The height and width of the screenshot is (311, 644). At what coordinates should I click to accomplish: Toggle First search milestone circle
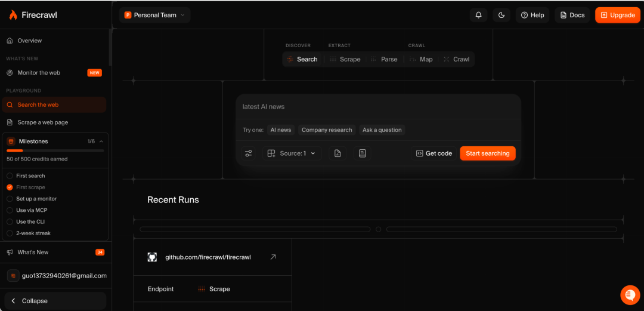click(10, 175)
